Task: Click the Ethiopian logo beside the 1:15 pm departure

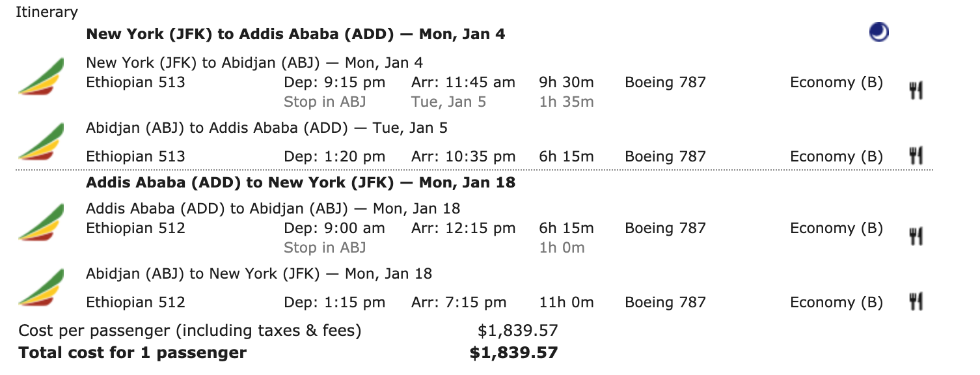Action: click(41, 287)
